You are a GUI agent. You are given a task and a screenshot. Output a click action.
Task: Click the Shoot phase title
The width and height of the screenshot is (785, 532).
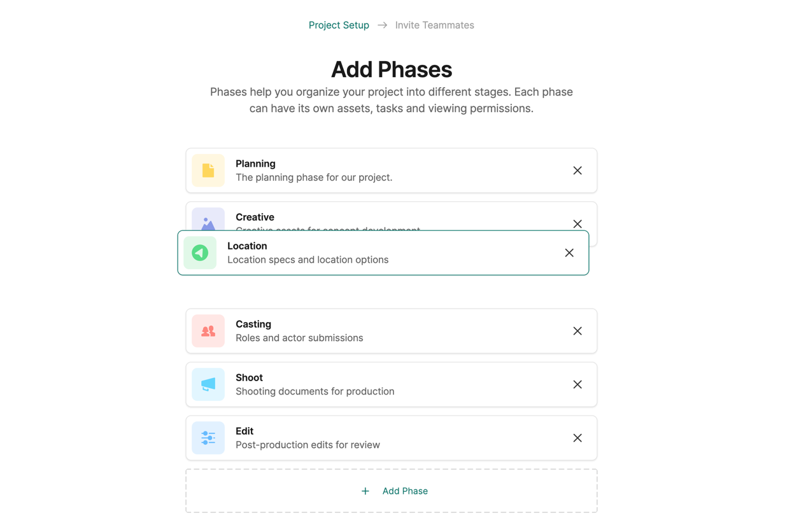(249, 377)
